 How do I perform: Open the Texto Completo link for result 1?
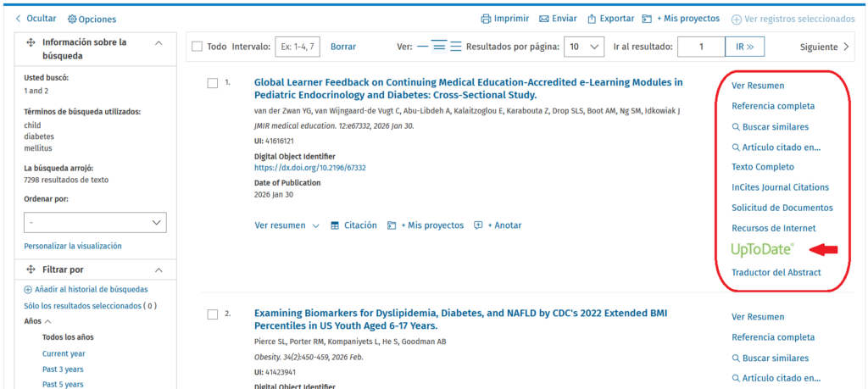tap(763, 167)
